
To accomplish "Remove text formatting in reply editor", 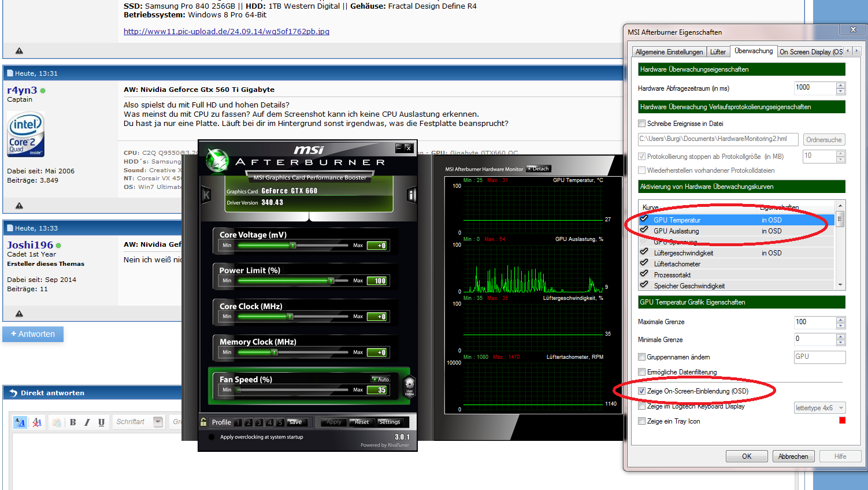I will [37, 422].
